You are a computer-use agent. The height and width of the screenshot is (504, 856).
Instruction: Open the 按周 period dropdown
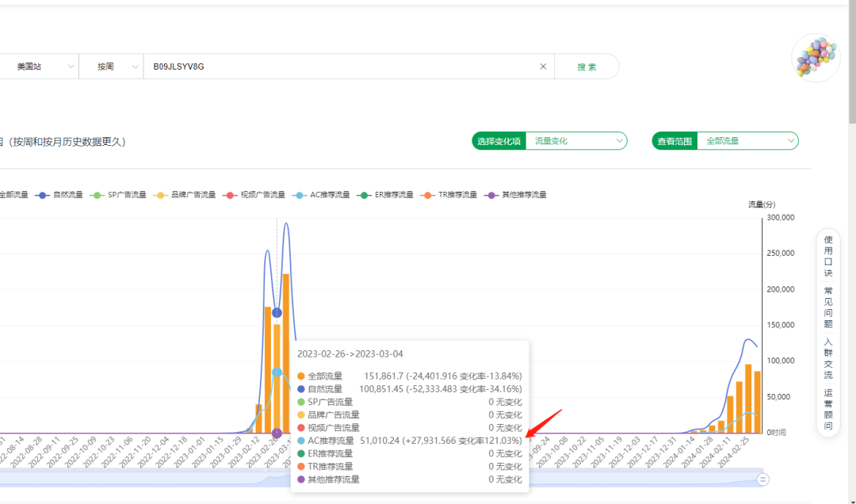click(112, 67)
